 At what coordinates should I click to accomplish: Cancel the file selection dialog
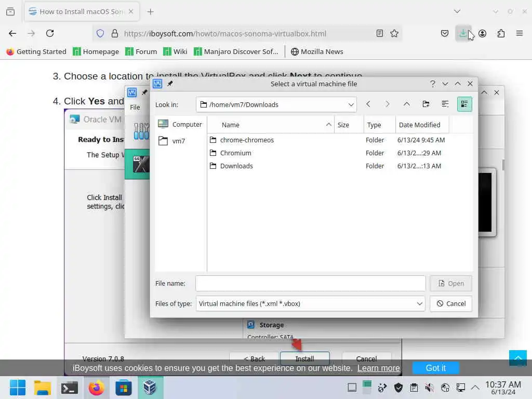point(451,303)
